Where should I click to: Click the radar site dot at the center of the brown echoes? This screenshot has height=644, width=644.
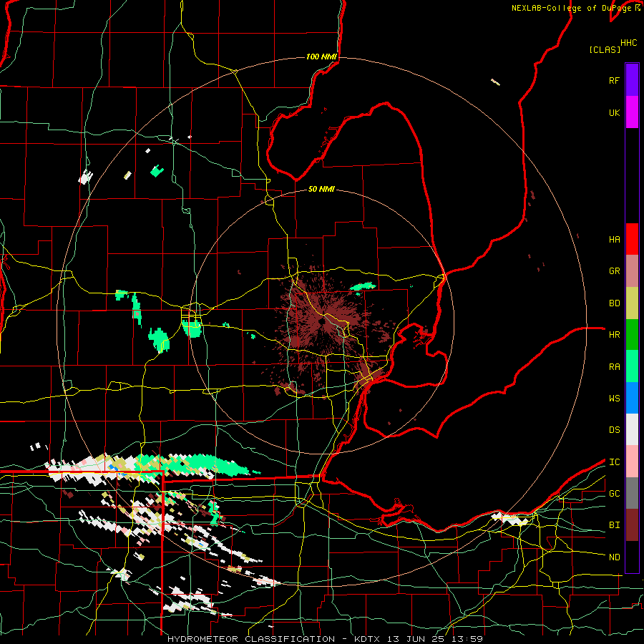coord(321,321)
